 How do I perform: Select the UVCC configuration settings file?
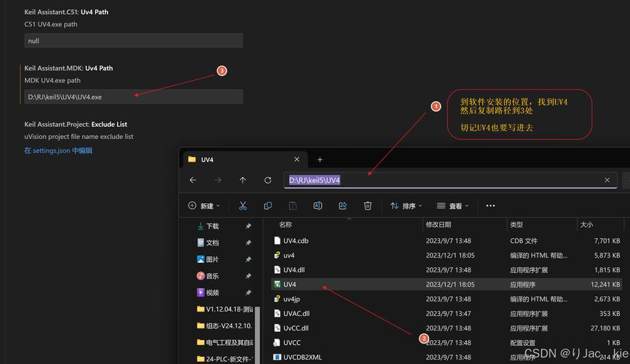point(446,343)
